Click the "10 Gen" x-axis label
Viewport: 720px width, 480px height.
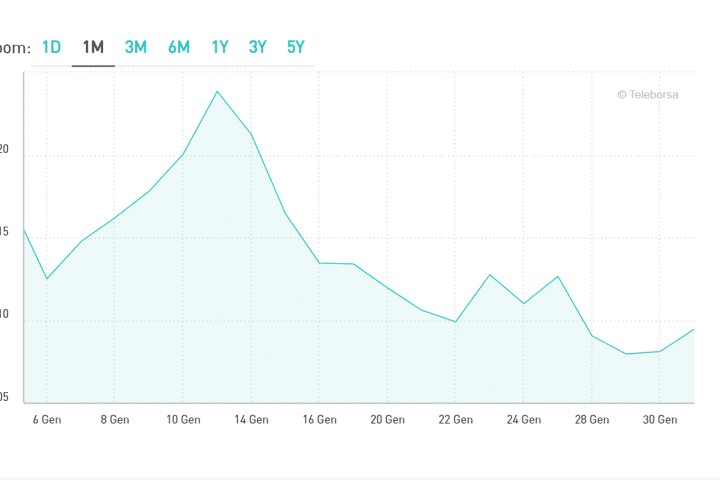[182, 420]
